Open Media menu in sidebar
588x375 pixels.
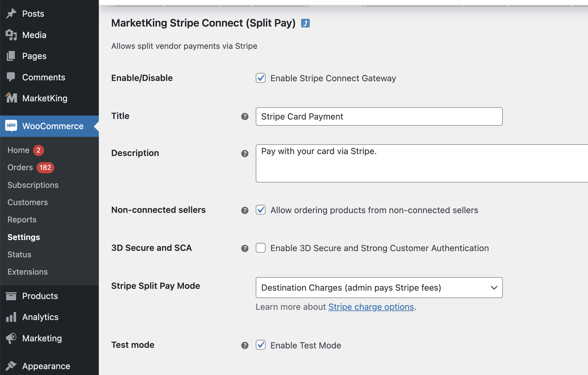[49, 35]
